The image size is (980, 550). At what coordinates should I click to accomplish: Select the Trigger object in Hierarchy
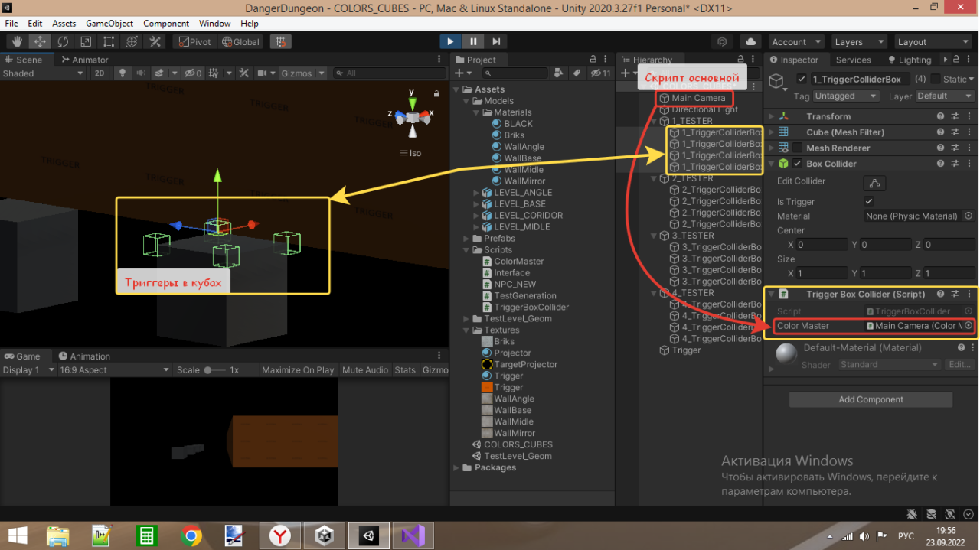coord(680,350)
